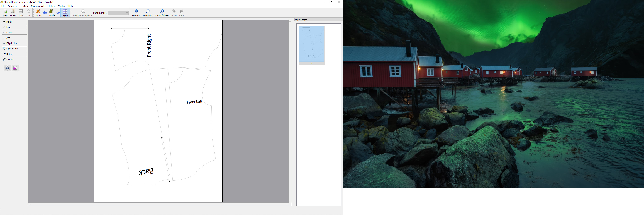
Task: Expand the Curve tools section
Action: pos(14,33)
